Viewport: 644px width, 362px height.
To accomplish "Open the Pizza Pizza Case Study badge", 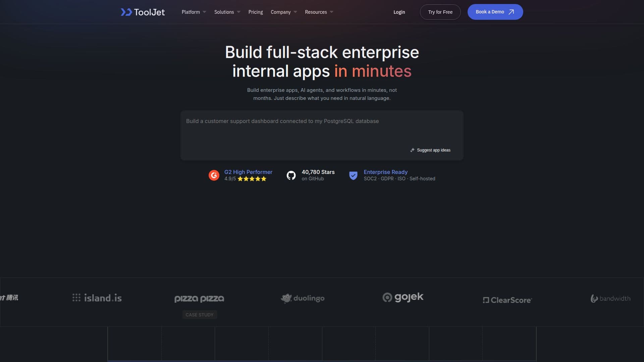I will pyautogui.click(x=200, y=315).
